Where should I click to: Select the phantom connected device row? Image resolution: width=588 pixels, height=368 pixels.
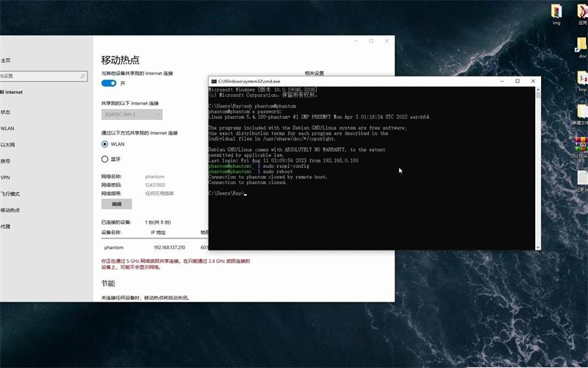pyautogui.click(x=147, y=247)
